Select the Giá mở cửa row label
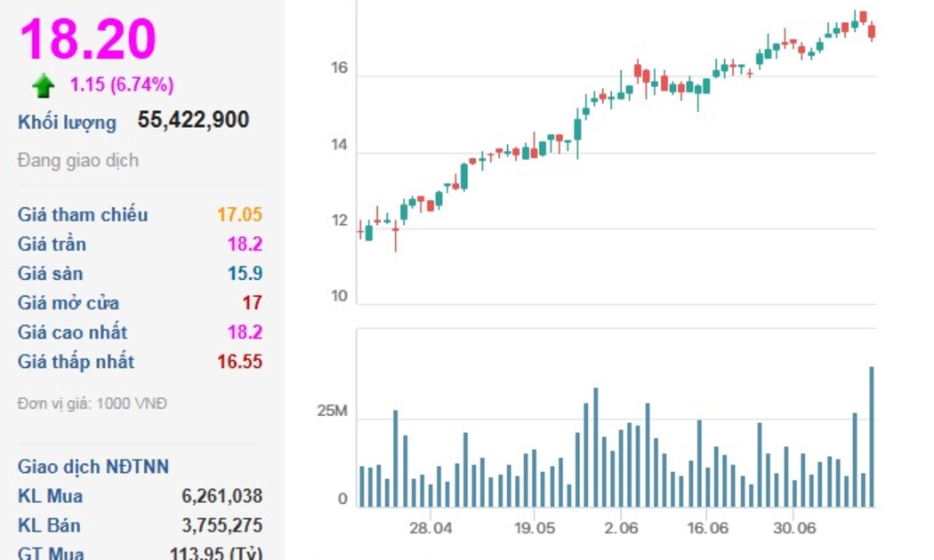This screenshot has height=560, width=934. (68, 302)
